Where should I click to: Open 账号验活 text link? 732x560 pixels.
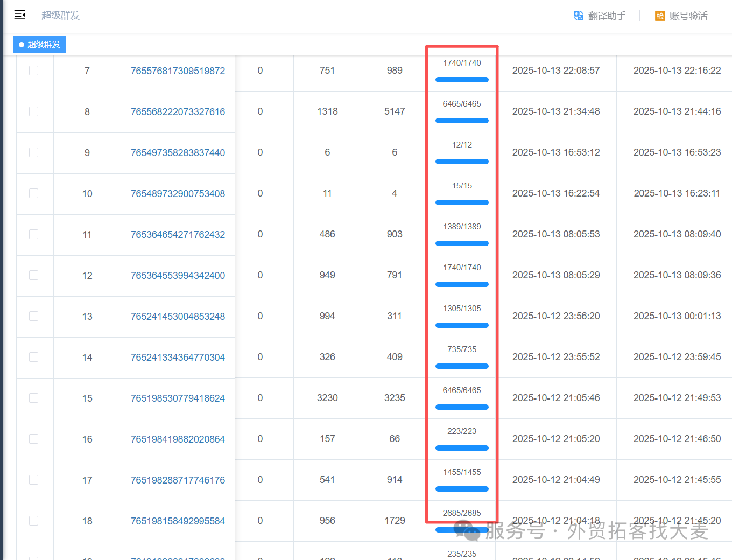point(688,16)
